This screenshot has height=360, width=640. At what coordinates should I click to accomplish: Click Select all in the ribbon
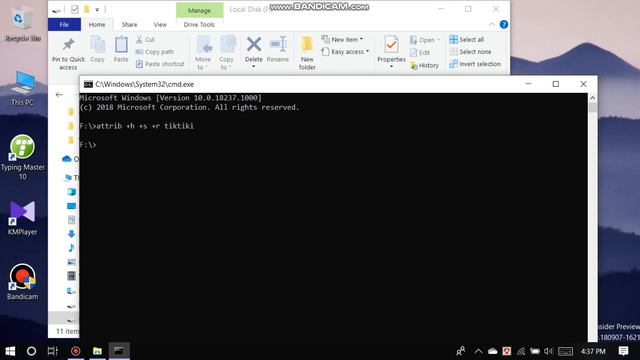tap(467, 40)
